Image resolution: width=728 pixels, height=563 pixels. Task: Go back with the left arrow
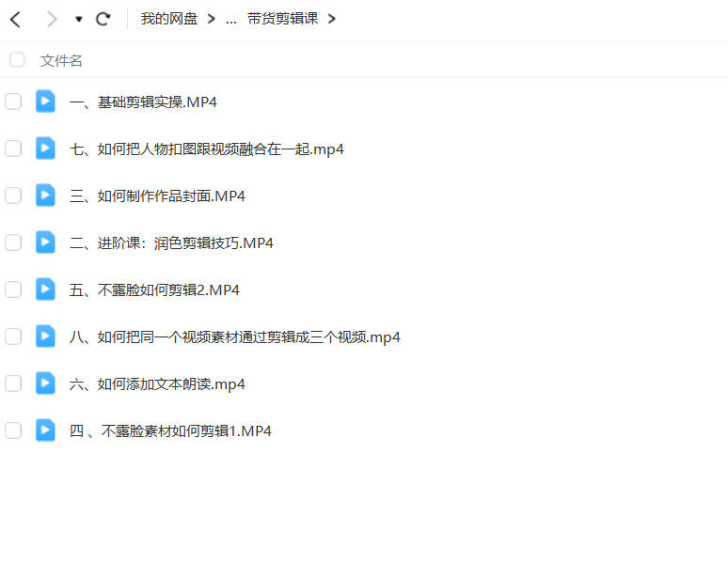pyautogui.click(x=15, y=20)
